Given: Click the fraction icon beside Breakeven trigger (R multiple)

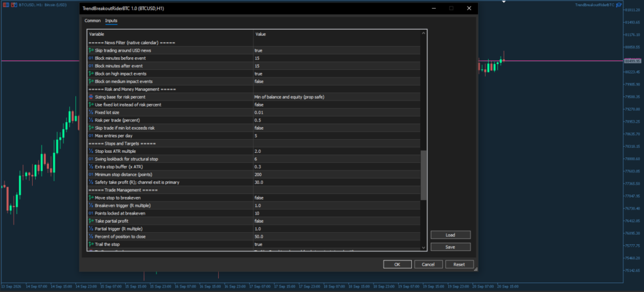Looking at the screenshot, I should [91, 205].
